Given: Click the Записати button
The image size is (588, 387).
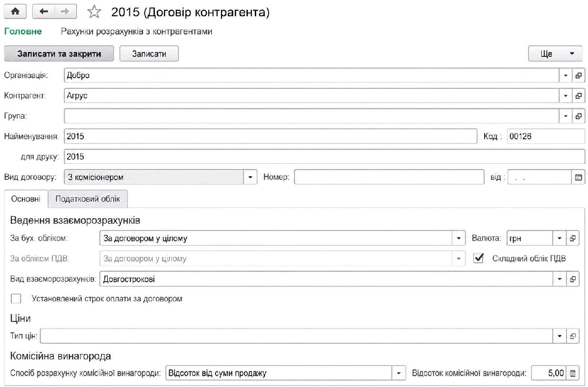Looking at the screenshot, I should click(x=149, y=54).
